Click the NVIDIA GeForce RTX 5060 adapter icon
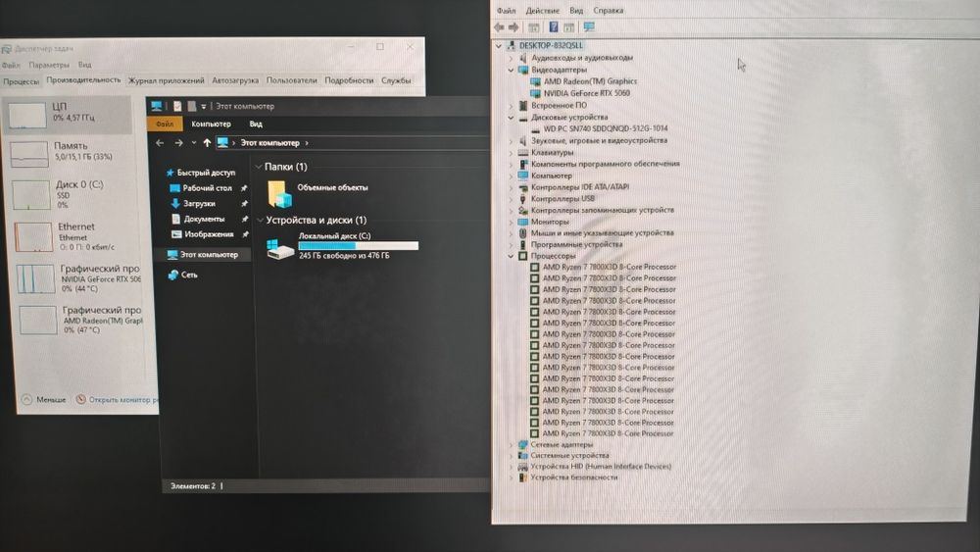The height and width of the screenshot is (552, 980). (x=535, y=93)
